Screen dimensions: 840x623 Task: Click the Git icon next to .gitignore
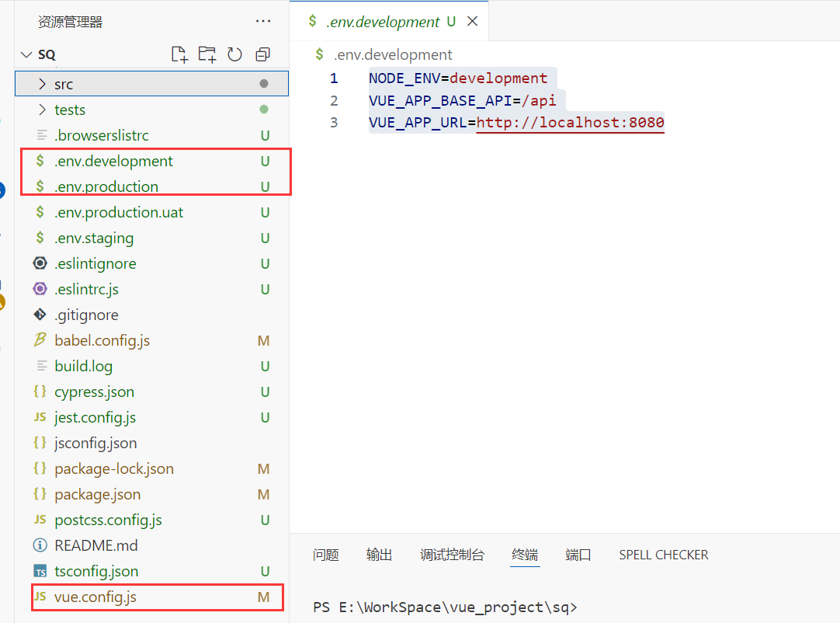coord(40,315)
